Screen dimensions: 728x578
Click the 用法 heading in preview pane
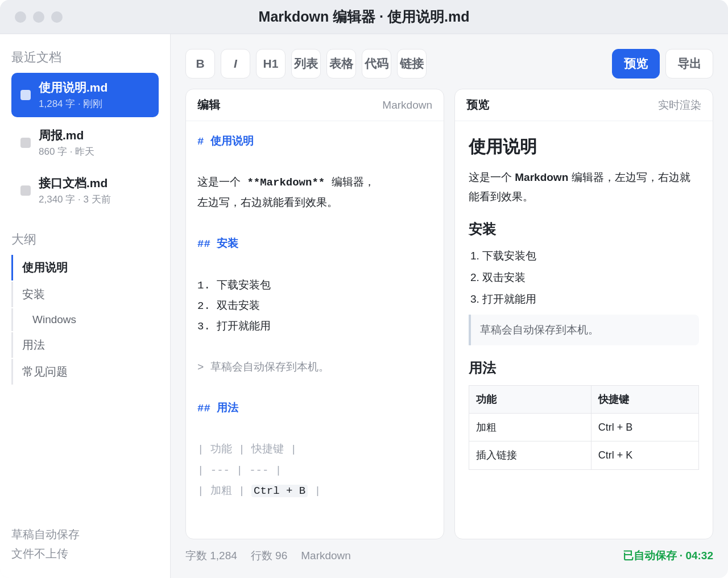482,368
